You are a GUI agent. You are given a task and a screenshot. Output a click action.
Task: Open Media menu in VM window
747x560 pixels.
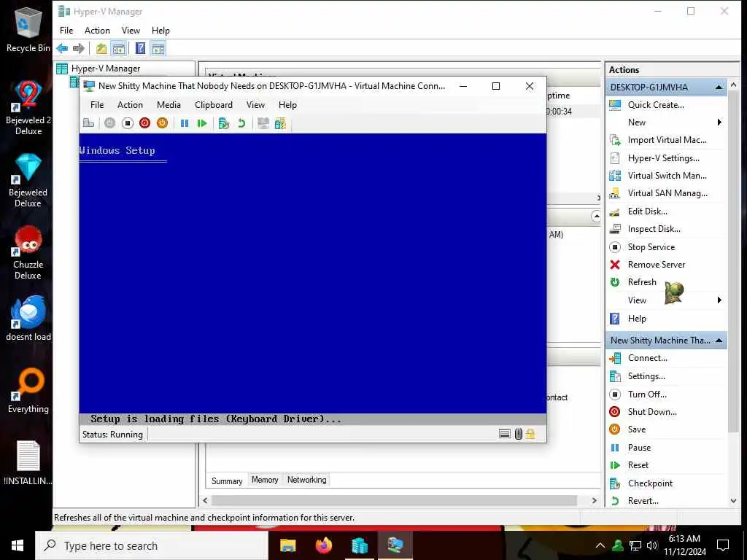pyautogui.click(x=169, y=105)
